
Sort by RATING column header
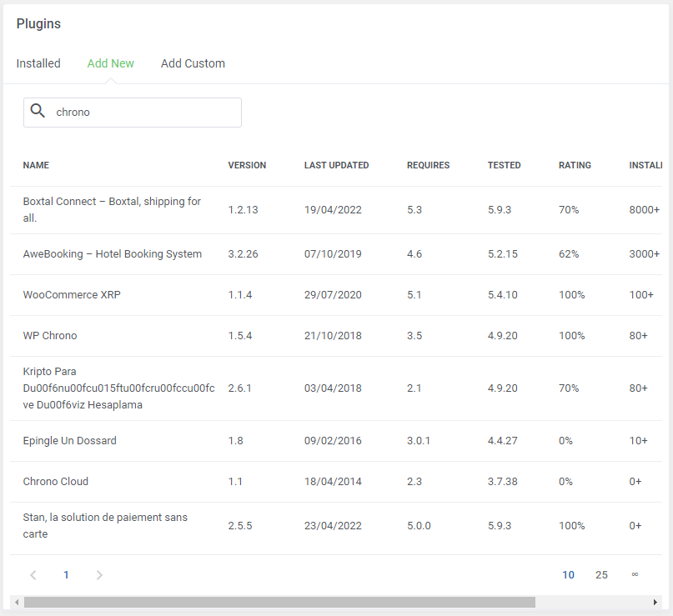575,165
